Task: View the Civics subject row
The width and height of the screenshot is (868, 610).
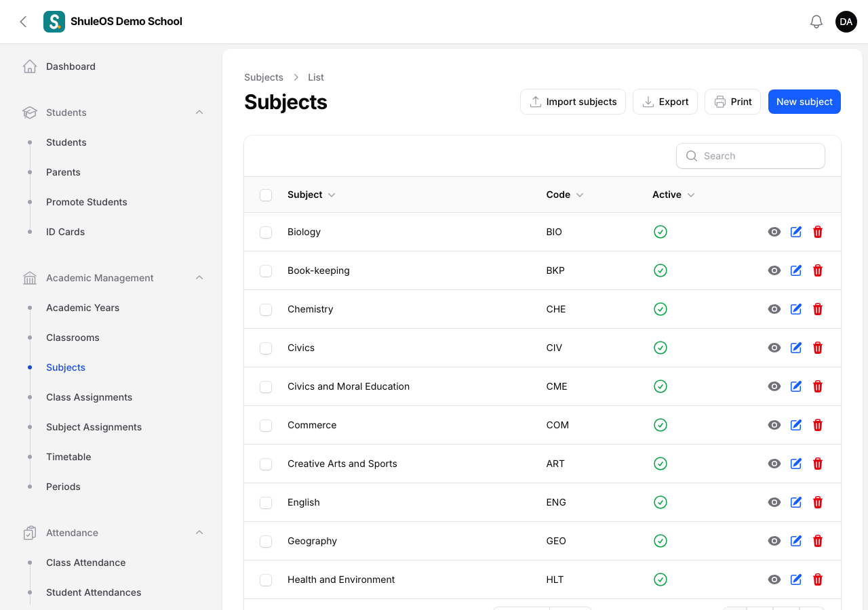Action: (x=774, y=348)
